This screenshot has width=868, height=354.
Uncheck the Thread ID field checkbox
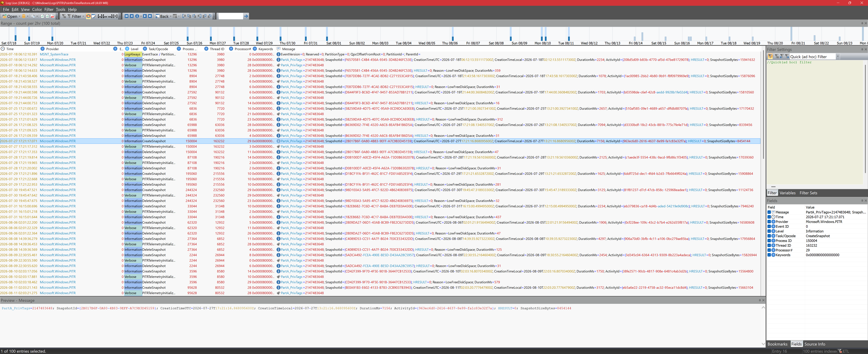pyautogui.click(x=769, y=245)
